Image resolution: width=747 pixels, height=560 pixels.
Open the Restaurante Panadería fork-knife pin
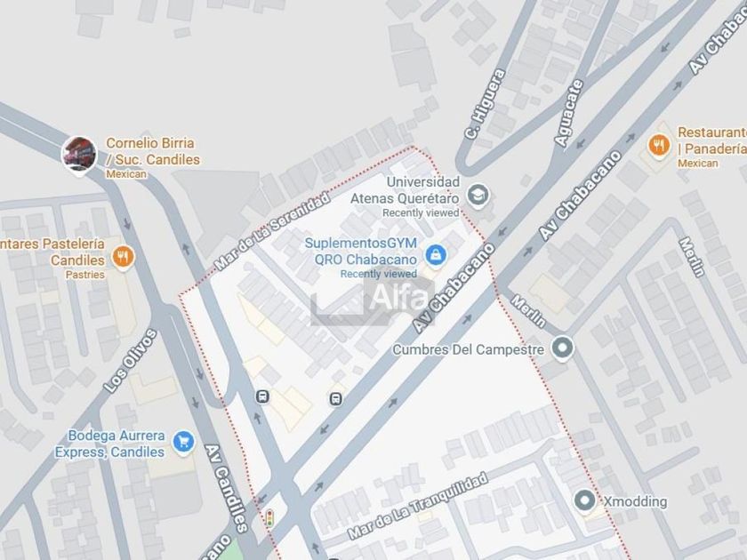pyautogui.click(x=659, y=145)
